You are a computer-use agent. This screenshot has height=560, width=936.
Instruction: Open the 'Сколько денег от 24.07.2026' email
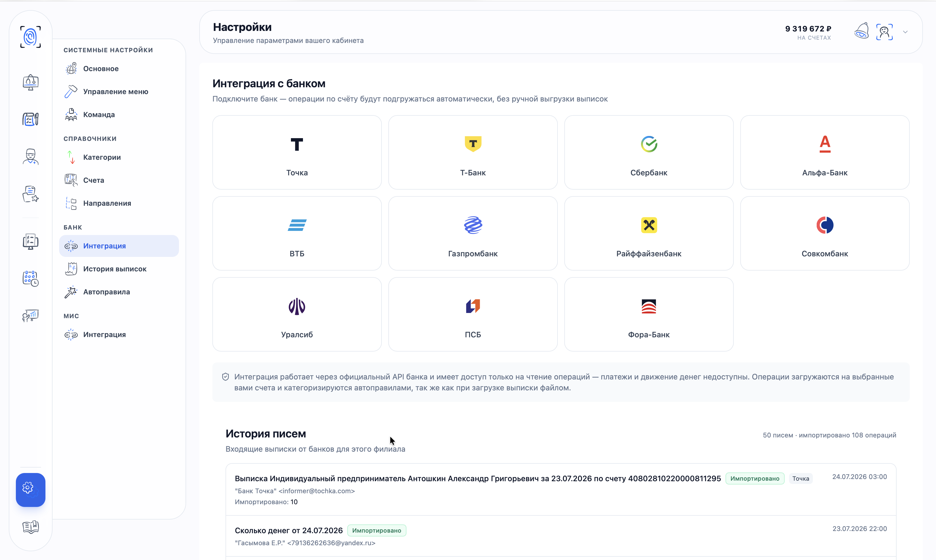pyautogui.click(x=561, y=536)
